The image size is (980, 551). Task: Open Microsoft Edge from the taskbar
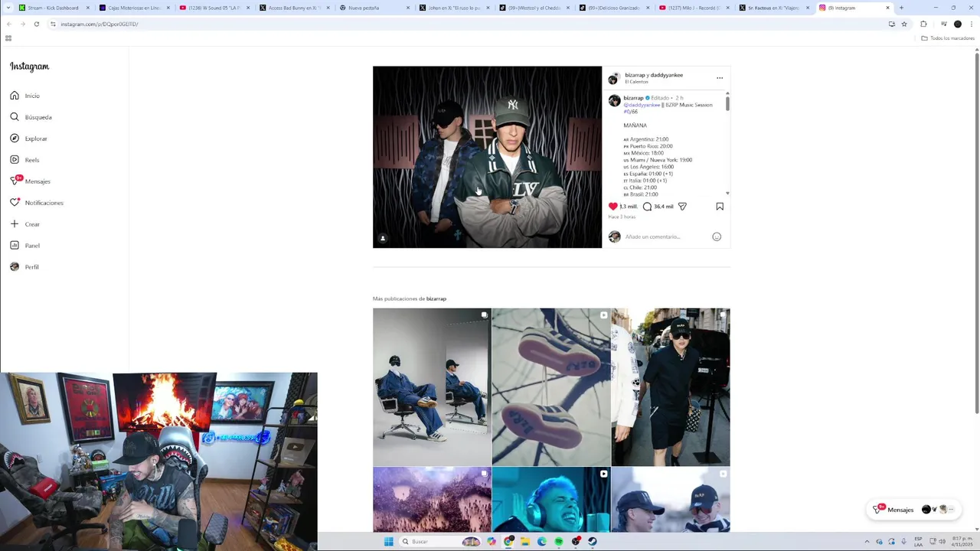542,542
